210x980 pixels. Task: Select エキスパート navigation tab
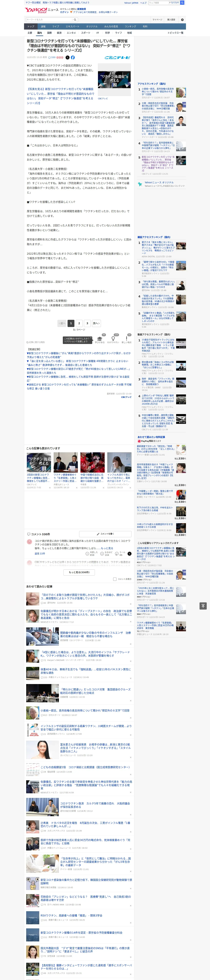click(72, 26)
